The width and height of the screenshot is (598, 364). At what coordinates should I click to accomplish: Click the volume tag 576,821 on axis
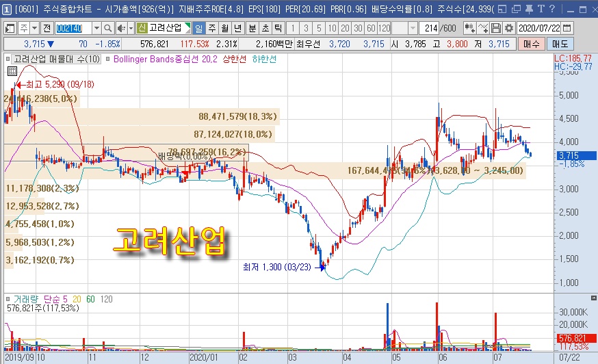[576, 338]
